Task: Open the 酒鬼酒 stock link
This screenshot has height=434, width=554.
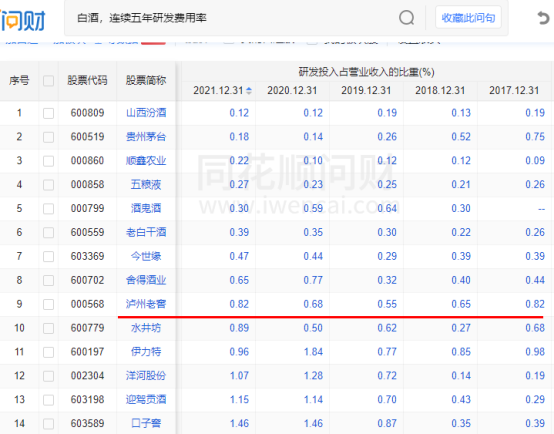Action: (x=146, y=209)
